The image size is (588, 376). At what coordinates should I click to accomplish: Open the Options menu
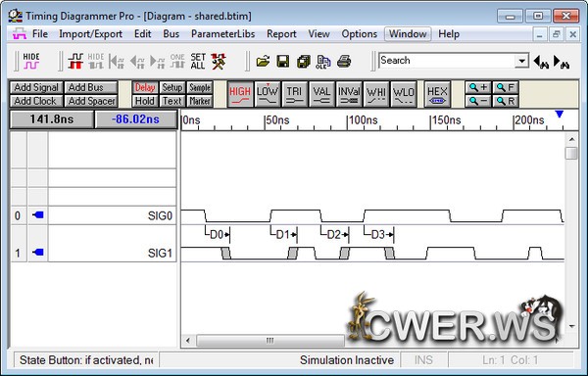click(359, 34)
